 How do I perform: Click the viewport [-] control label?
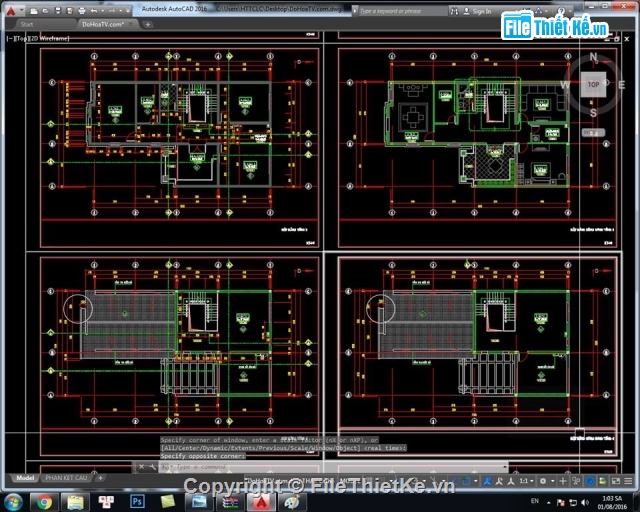[x=10, y=38]
